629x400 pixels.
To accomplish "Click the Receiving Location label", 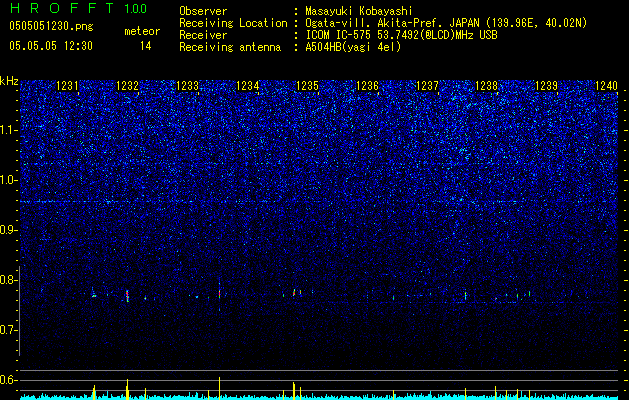I will coord(233,23).
